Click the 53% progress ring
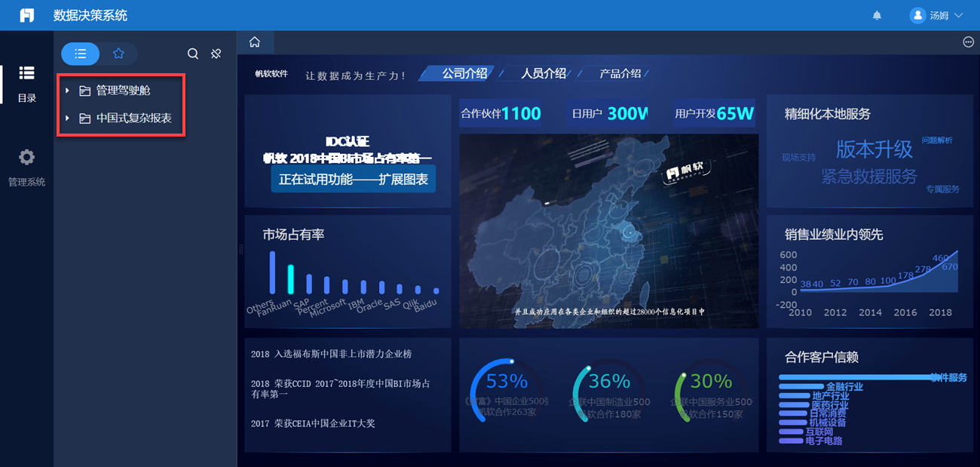 [507, 391]
